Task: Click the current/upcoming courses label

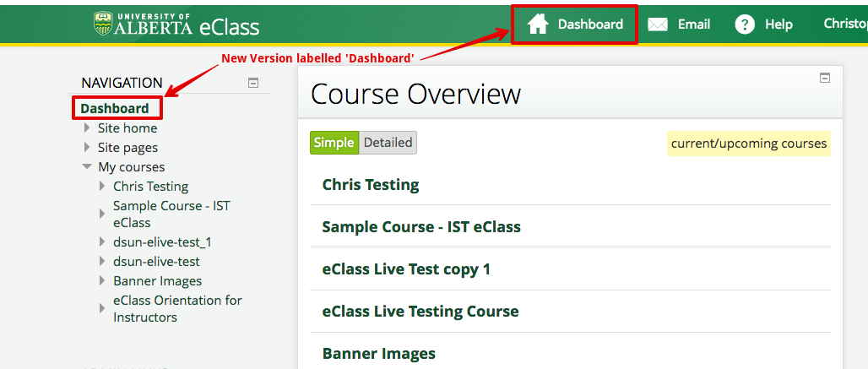Action: (748, 144)
